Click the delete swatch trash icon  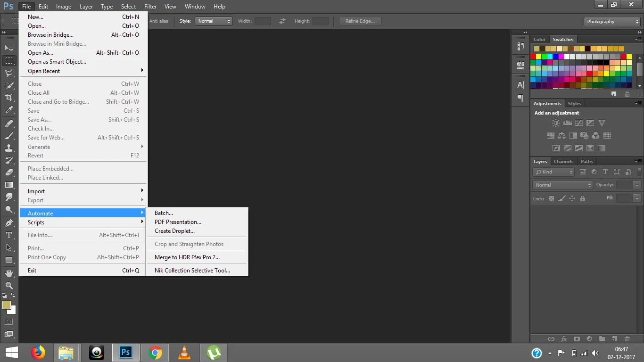point(627,94)
